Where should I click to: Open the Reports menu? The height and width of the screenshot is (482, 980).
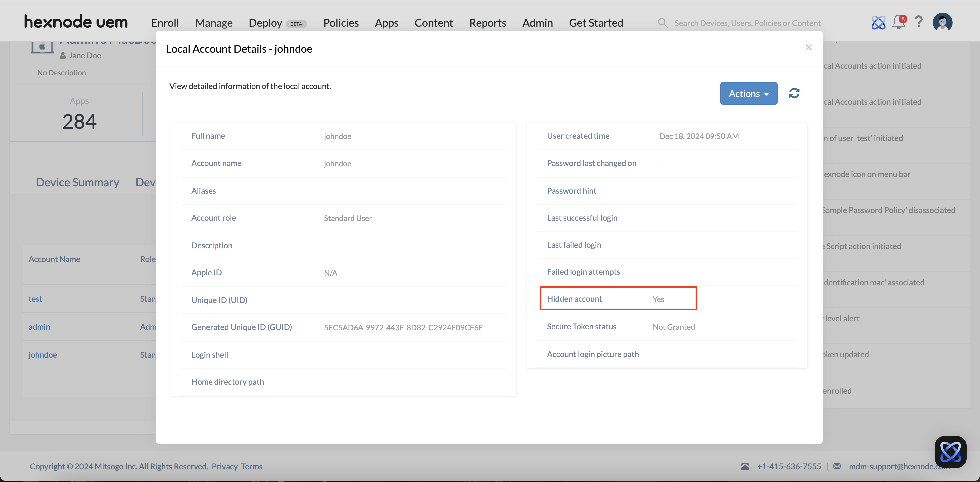[488, 23]
